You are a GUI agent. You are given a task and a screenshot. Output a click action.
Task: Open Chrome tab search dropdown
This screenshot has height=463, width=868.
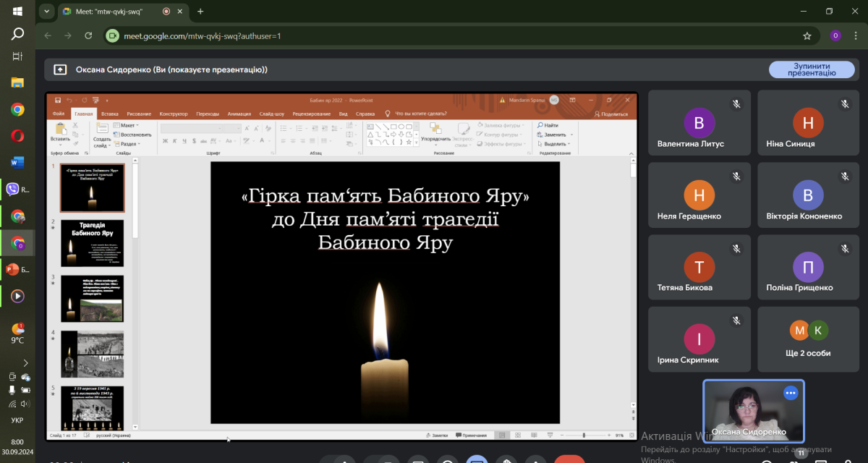pos(47,12)
